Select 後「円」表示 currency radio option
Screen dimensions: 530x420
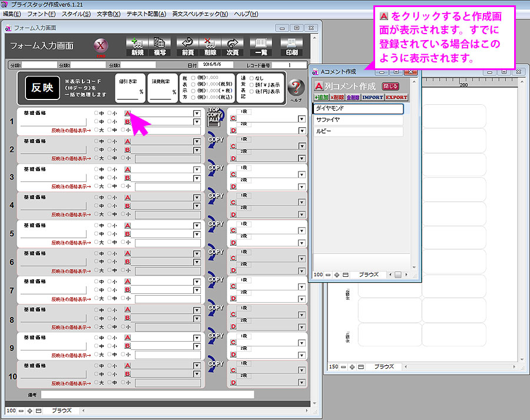pyautogui.click(x=252, y=92)
